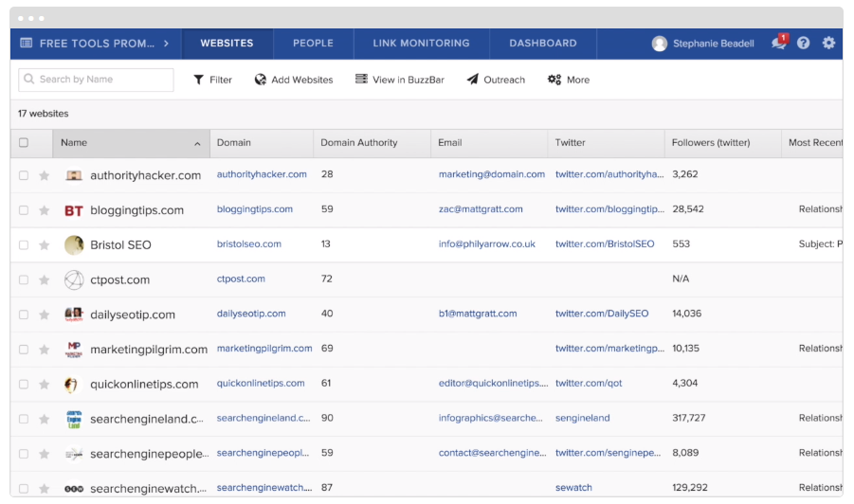Open the More actions menu
The height and width of the screenshot is (504, 854).
(x=569, y=80)
